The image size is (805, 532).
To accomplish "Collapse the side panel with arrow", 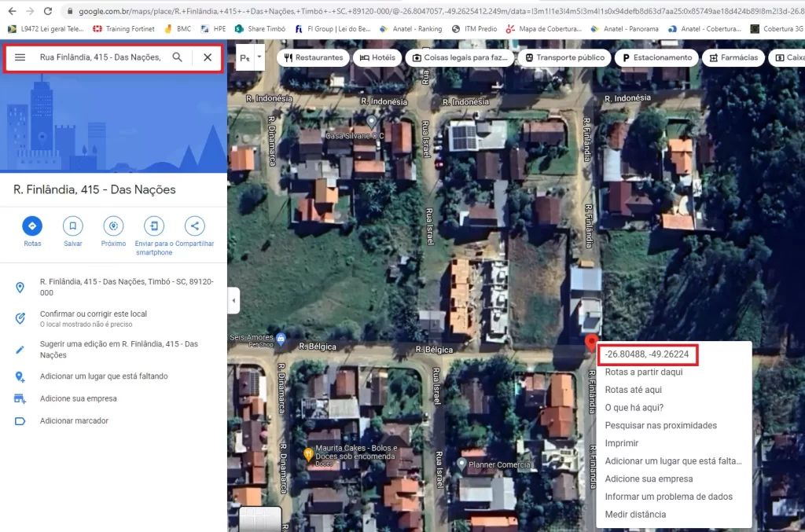I will tap(233, 301).
